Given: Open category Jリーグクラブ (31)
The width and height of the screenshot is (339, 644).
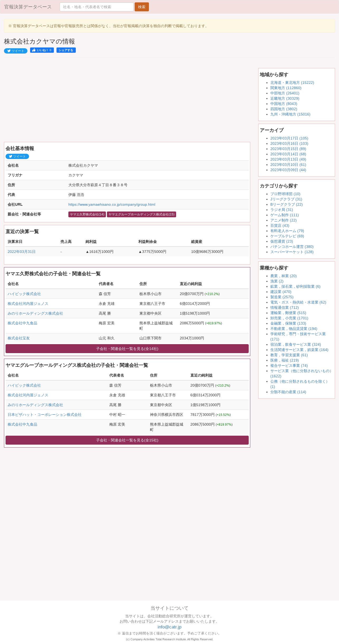Looking at the screenshot, I should pos(286,199).
